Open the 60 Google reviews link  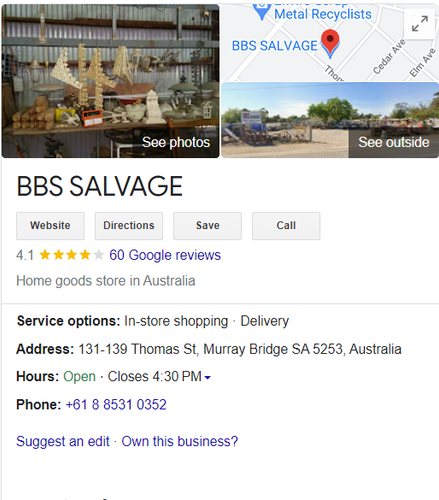[x=165, y=255]
